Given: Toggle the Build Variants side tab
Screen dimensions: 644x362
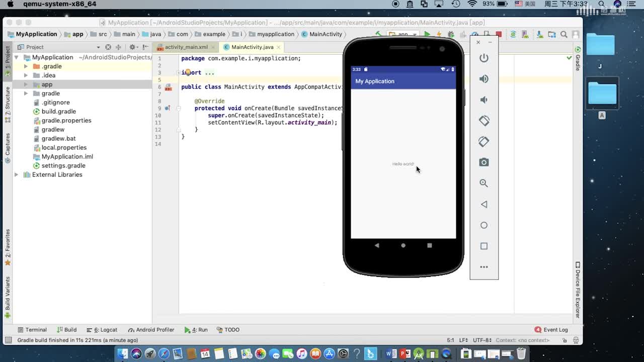Looking at the screenshot, I should coord(8,298).
